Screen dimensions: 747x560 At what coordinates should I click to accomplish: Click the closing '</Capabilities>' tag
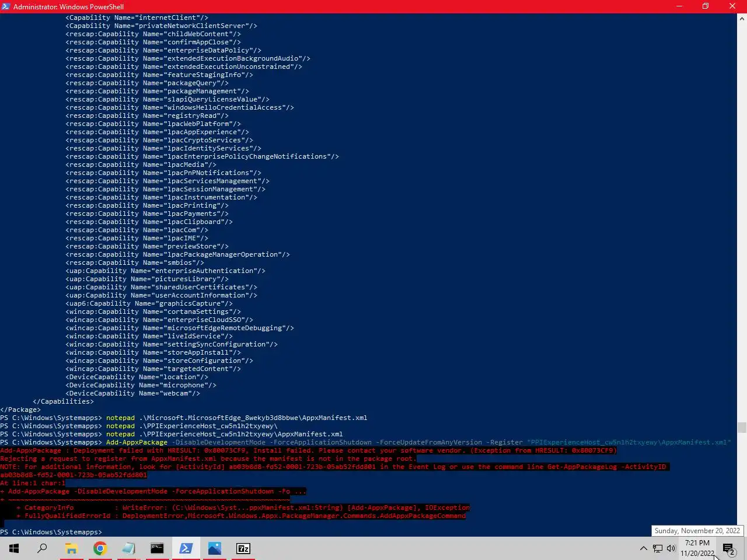(63, 401)
